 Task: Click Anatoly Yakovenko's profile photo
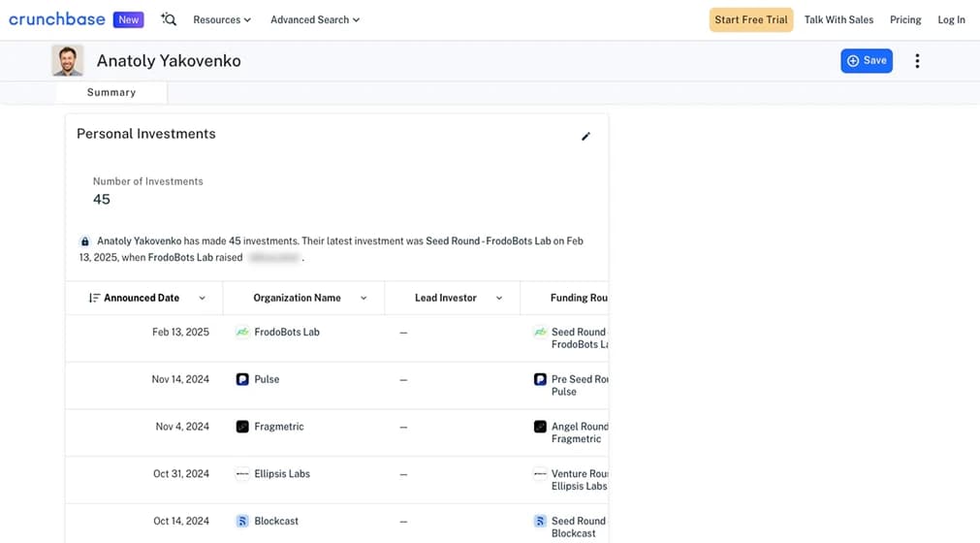(x=68, y=61)
